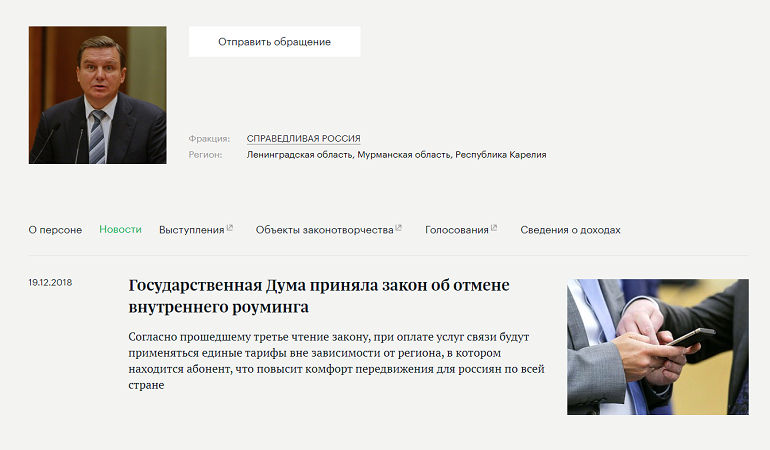Viewport: 770px width, 450px height.
Task: Click the external-link icon beside Объекты законотворчества
Action: coord(399,228)
